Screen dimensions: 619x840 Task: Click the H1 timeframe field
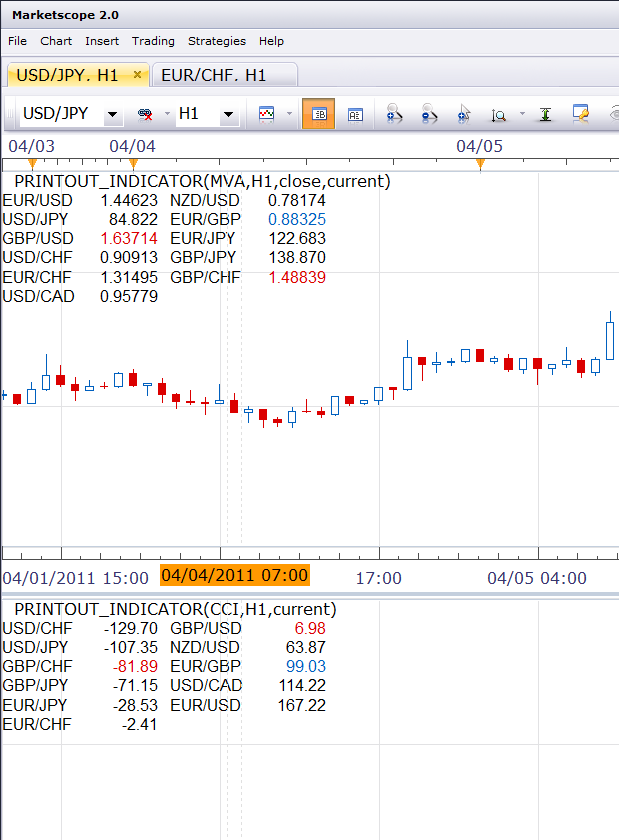click(197, 114)
